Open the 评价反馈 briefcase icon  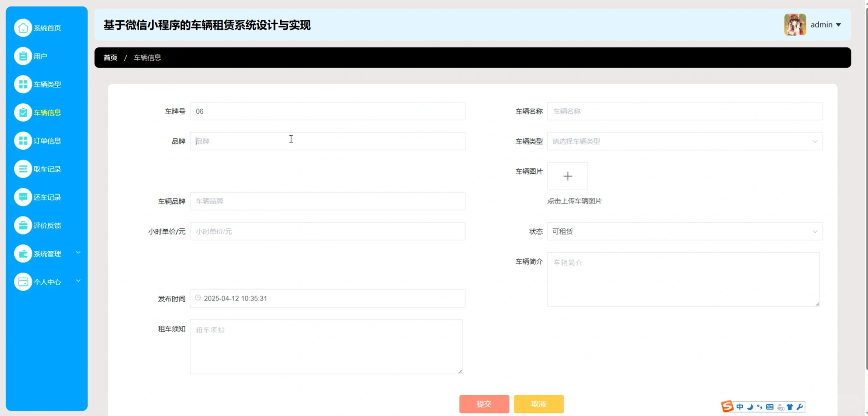click(x=23, y=225)
